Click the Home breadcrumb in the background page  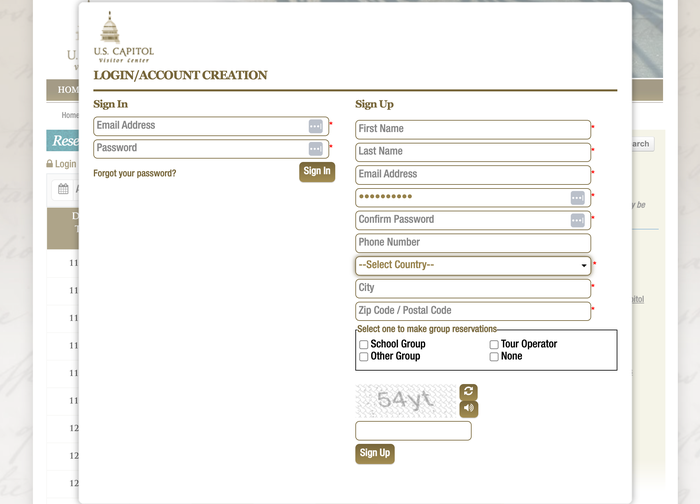click(x=70, y=115)
